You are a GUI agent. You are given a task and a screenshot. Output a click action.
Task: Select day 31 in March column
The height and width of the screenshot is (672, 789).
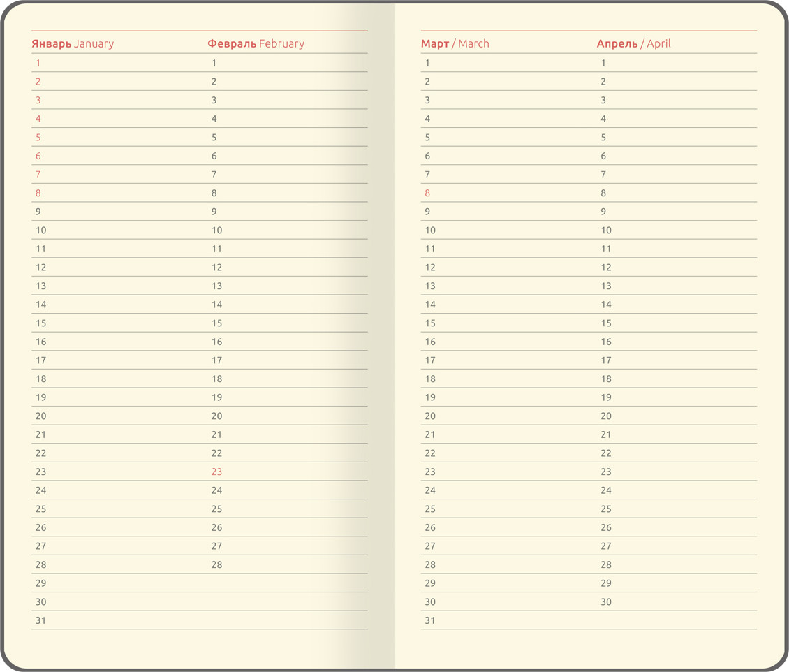coord(430,620)
